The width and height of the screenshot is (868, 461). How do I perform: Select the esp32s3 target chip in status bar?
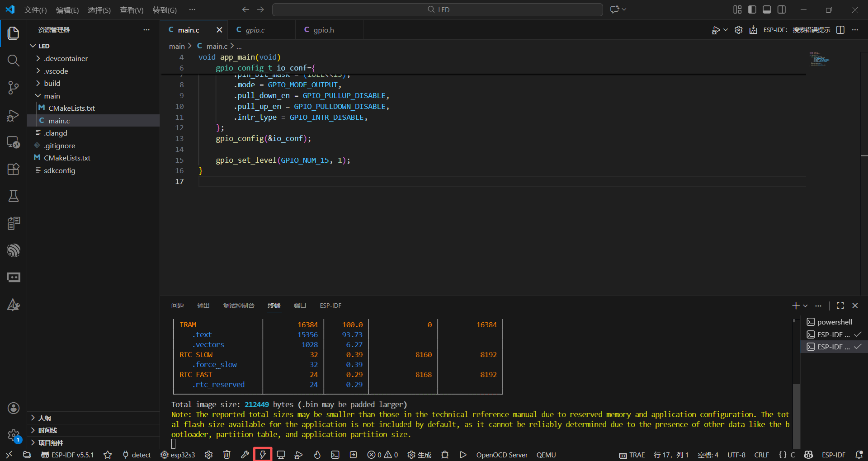click(x=178, y=455)
